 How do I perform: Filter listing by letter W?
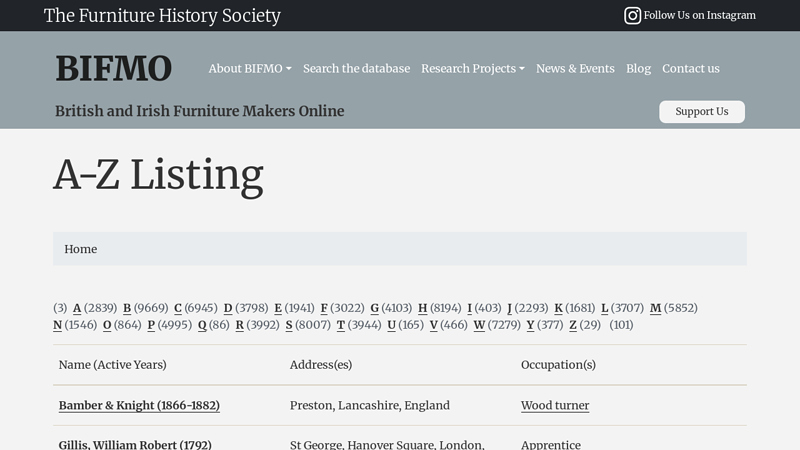pos(479,325)
